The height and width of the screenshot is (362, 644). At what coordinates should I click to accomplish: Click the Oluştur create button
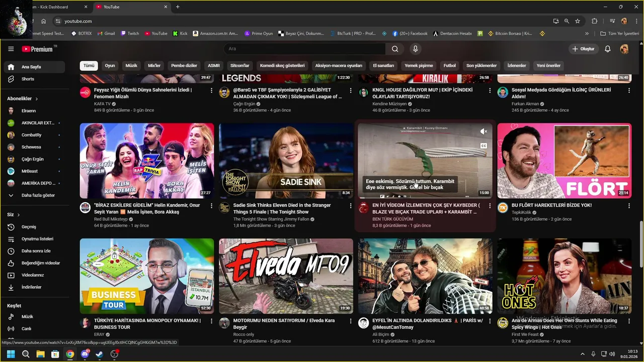coord(583,49)
